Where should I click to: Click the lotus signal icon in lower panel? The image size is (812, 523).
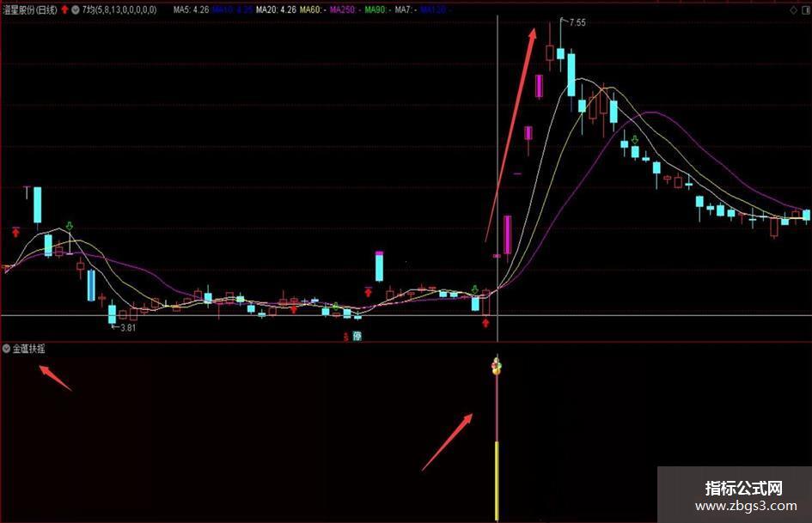tap(497, 366)
